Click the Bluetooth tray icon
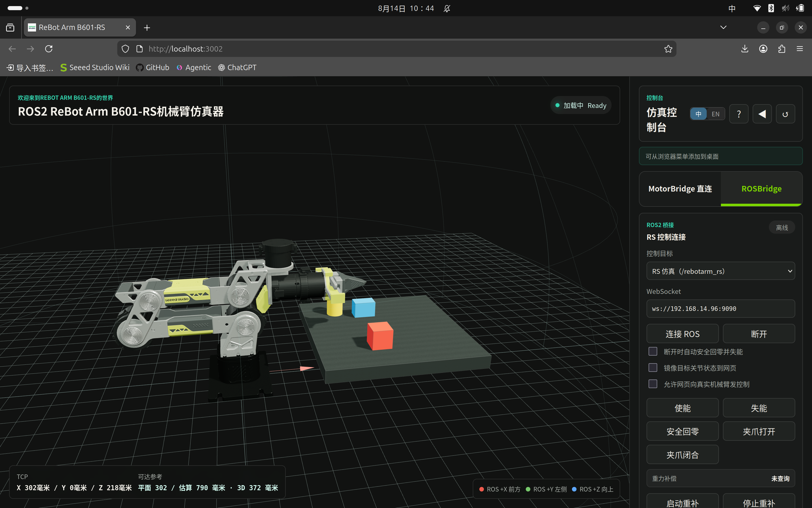The image size is (812, 508). [771, 8]
